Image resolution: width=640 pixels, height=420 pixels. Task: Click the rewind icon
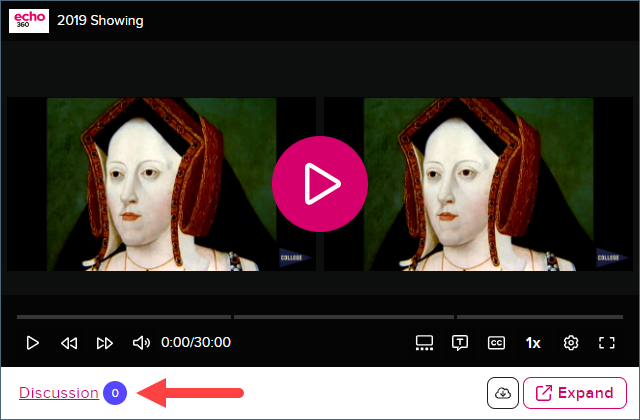[69, 343]
